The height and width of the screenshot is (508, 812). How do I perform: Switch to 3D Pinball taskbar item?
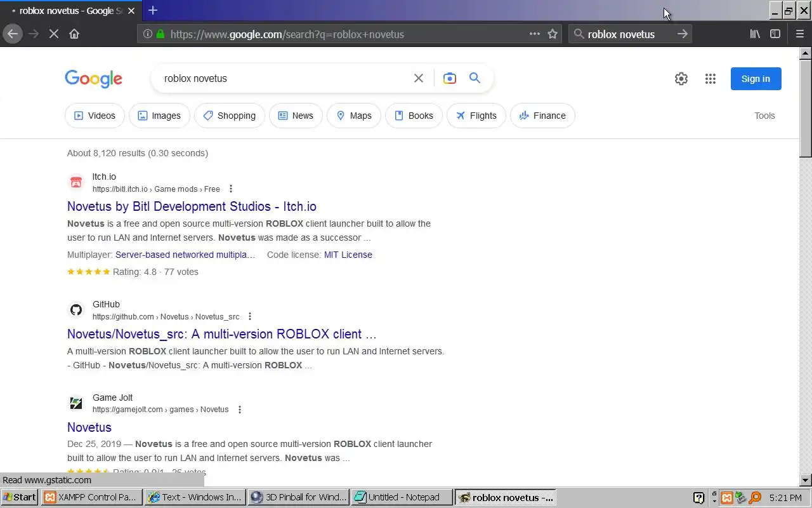[x=298, y=497]
